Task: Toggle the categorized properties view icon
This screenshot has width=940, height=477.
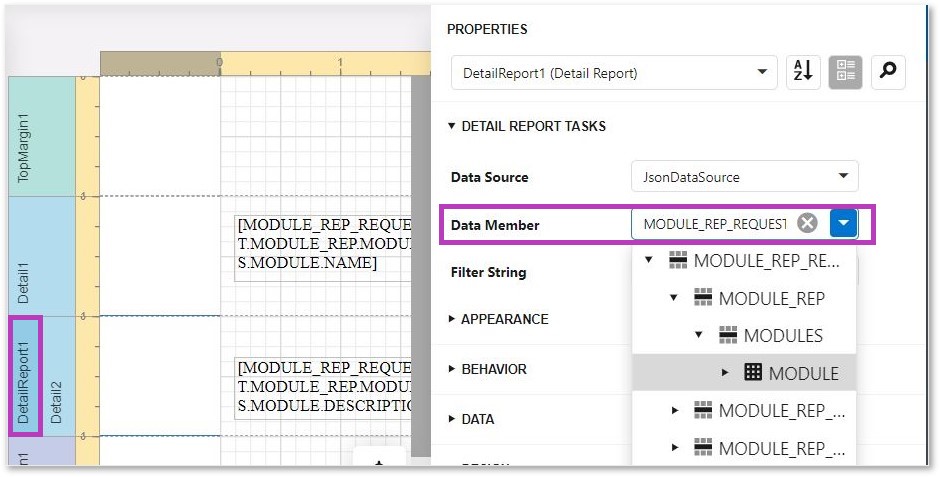Action: click(846, 73)
